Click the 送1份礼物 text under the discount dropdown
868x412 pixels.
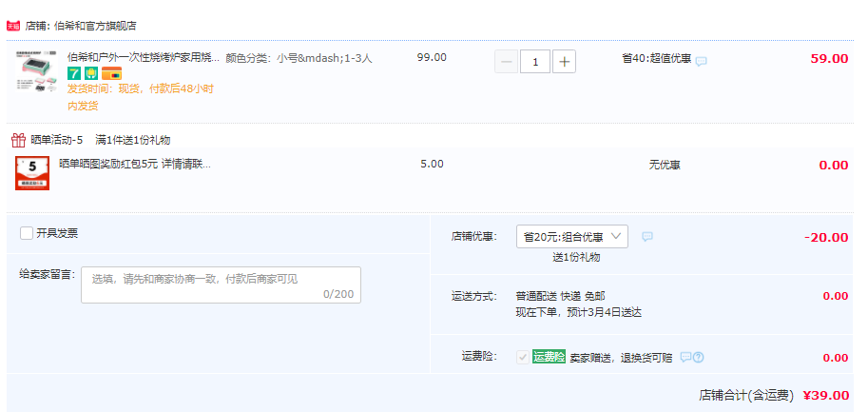576,258
